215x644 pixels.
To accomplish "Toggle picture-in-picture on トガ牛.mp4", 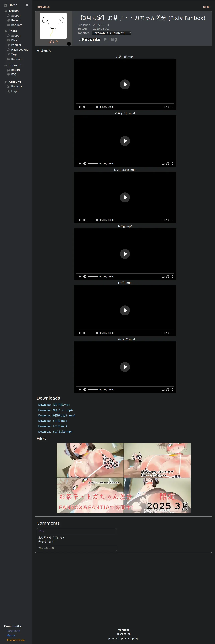I will (x=167, y=333).
